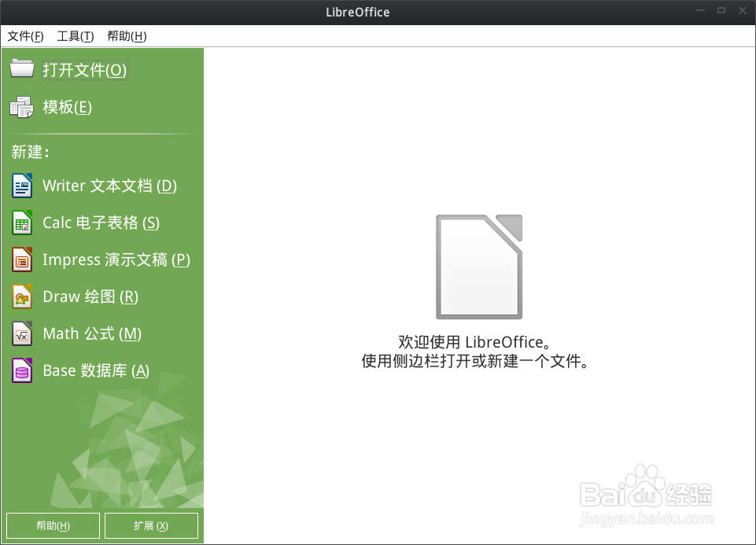This screenshot has width=756, height=545.
Task: Close the LibreOffice window
Action: pyautogui.click(x=743, y=10)
